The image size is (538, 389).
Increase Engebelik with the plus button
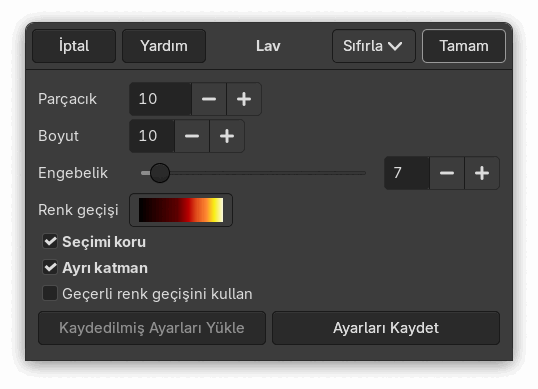[x=482, y=173]
